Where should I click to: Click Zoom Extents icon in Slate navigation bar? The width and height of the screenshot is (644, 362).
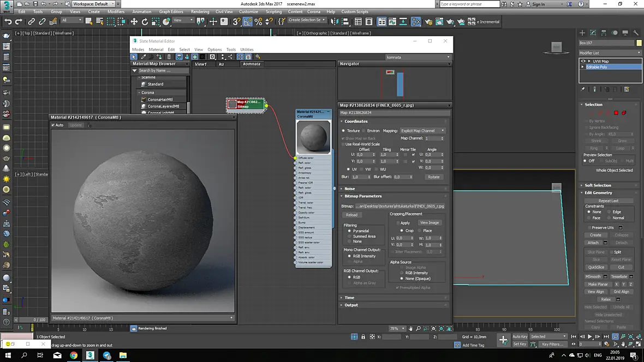tap(433, 328)
